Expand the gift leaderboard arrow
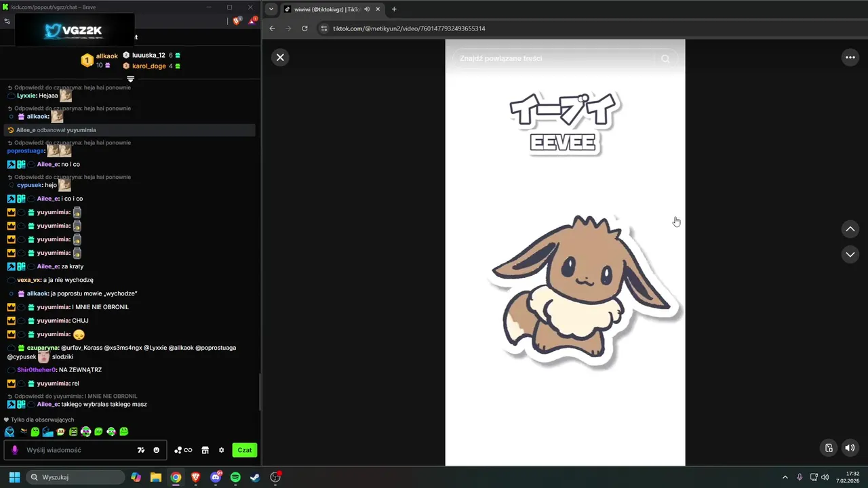This screenshot has height=488, width=868. point(130,79)
